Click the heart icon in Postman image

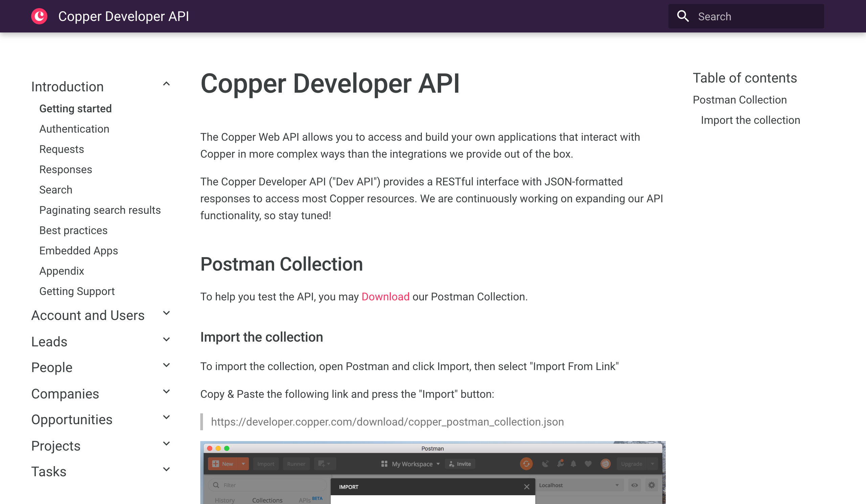tap(588, 464)
